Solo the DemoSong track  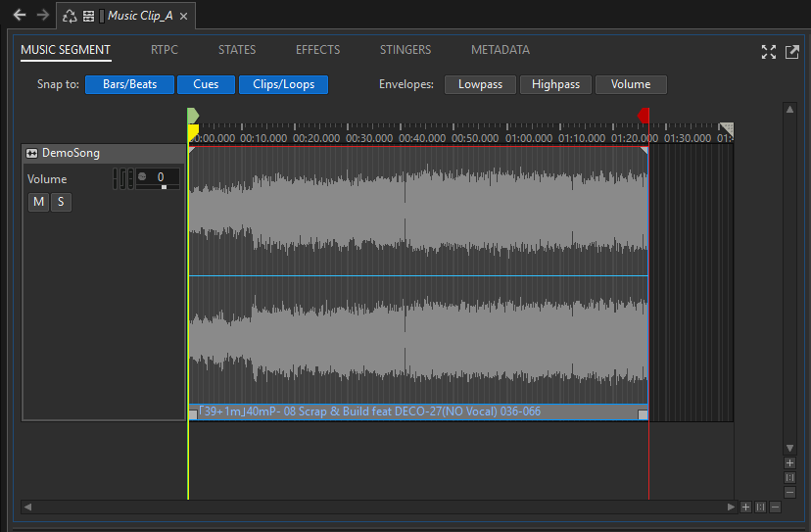61,202
